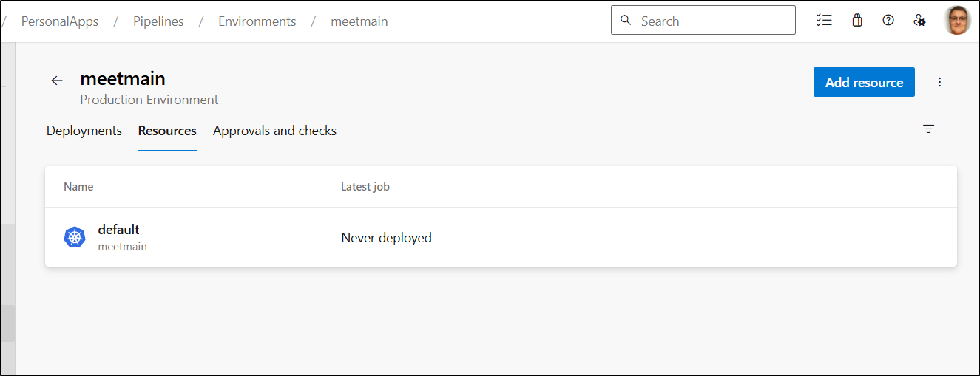The image size is (980, 376).
Task: Open the Approvals and checks tab
Action: coord(274,131)
